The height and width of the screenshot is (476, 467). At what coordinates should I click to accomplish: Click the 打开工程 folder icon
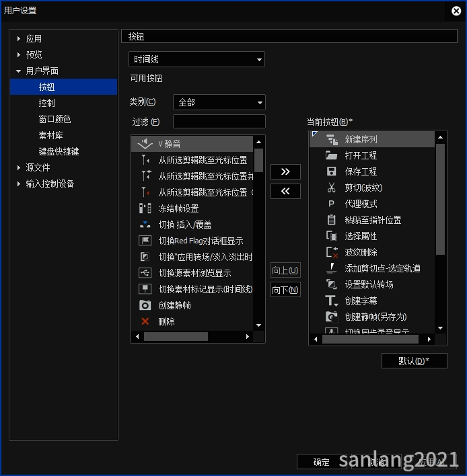click(331, 156)
